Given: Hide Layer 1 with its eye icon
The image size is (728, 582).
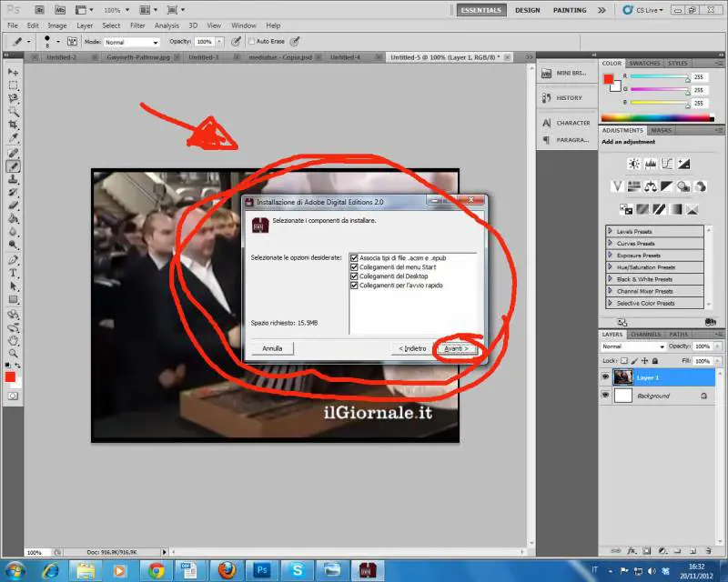Looking at the screenshot, I should (x=605, y=377).
